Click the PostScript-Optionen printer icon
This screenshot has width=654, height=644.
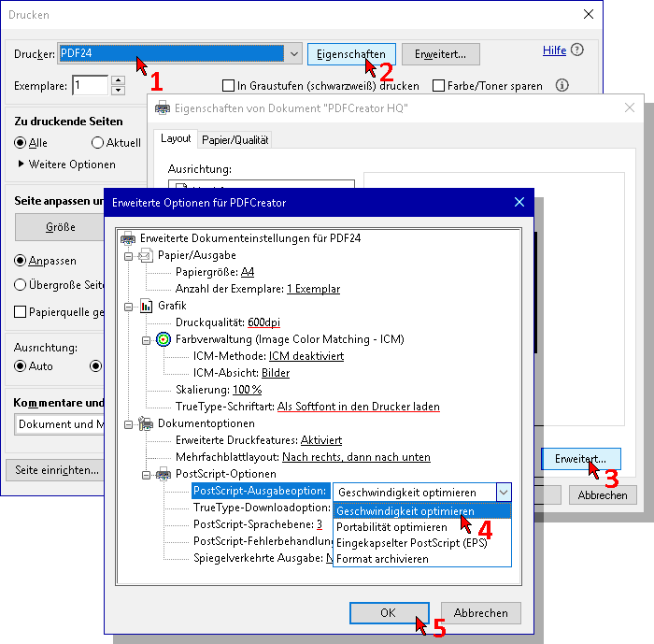164,474
